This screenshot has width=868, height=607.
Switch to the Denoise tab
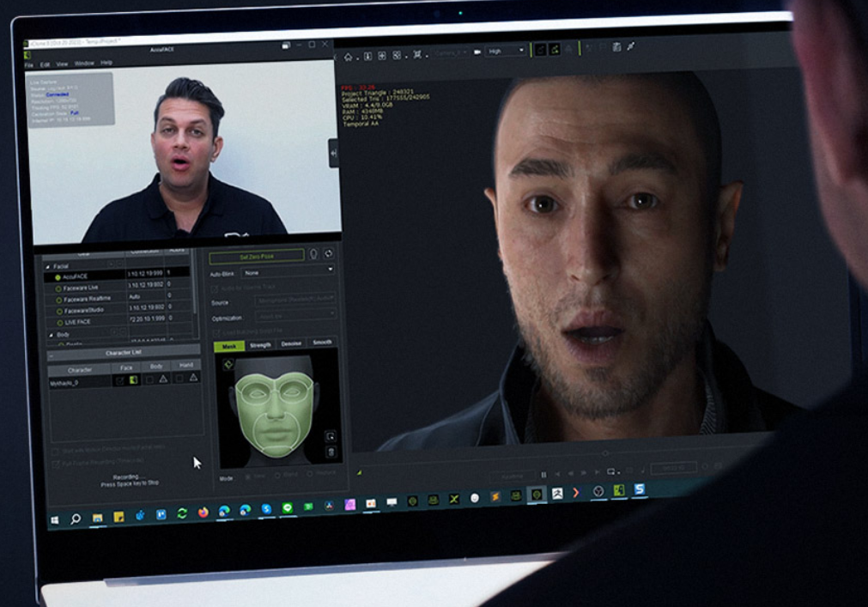pos(291,343)
